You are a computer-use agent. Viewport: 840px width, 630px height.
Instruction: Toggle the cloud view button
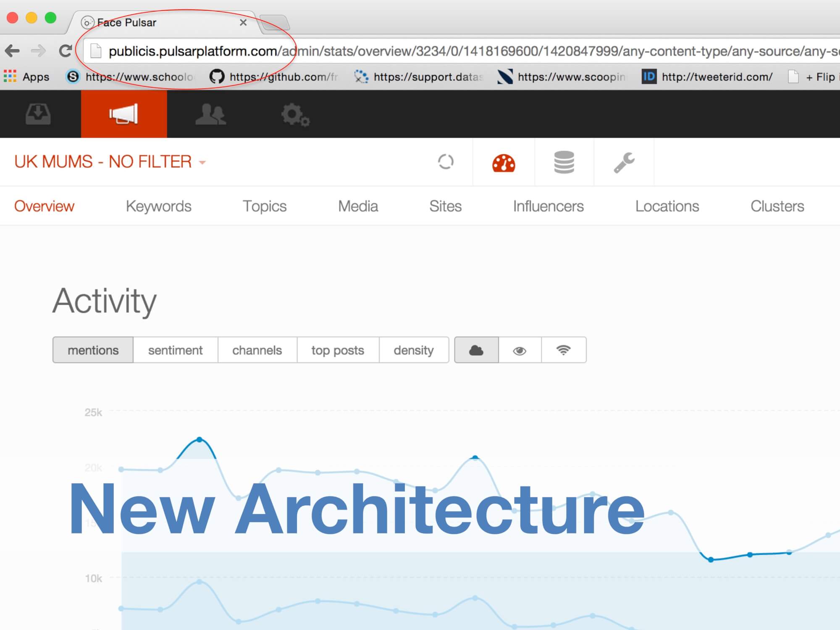tap(476, 350)
